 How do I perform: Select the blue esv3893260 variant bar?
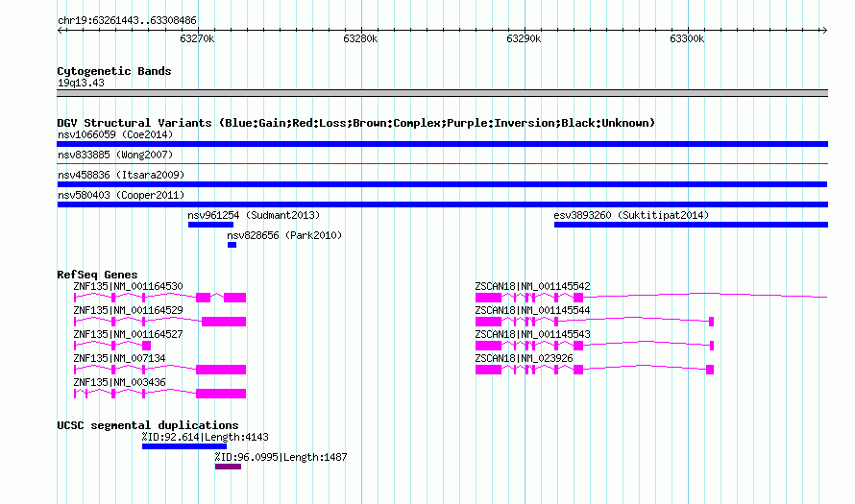click(x=691, y=225)
